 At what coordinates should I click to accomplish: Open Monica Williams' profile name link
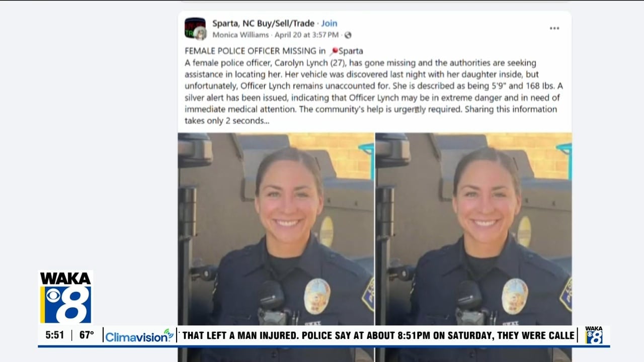(x=240, y=35)
